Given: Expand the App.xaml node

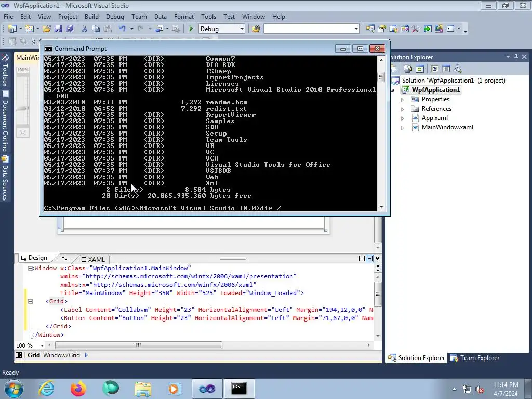Looking at the screenshot, I should (x=403, y=118).
